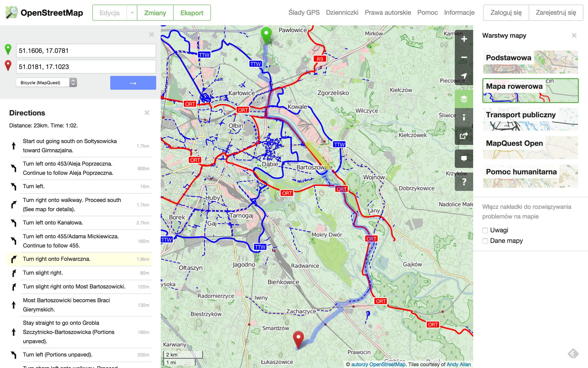
Task: Follow the autorzy OpenStreetMap link
Action: click(378, 364)
